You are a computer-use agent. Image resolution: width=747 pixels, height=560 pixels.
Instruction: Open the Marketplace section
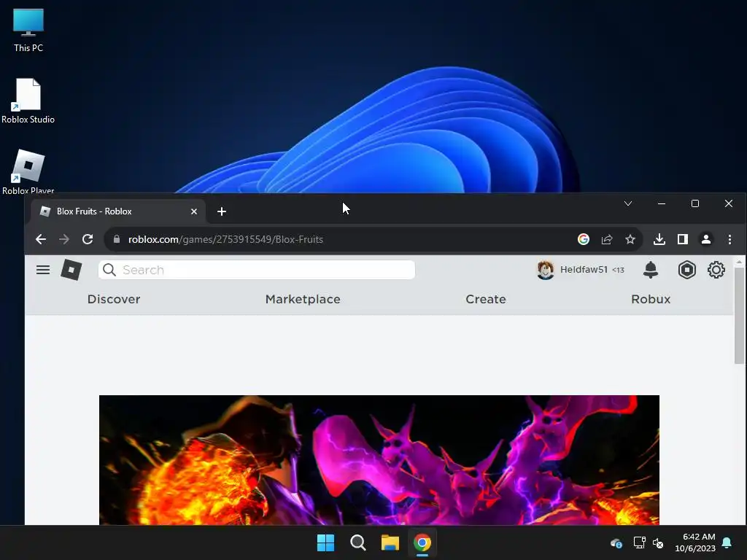pos(303,299)
